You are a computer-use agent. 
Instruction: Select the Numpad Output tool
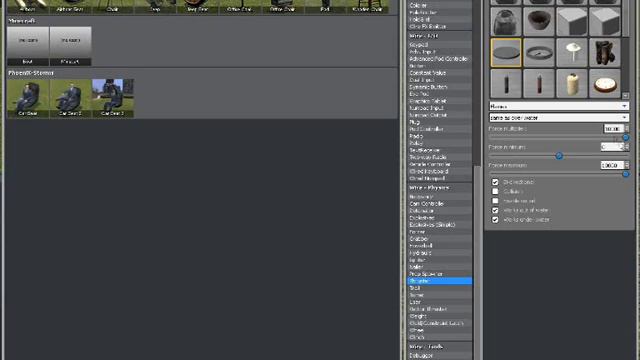pos(440,115)
